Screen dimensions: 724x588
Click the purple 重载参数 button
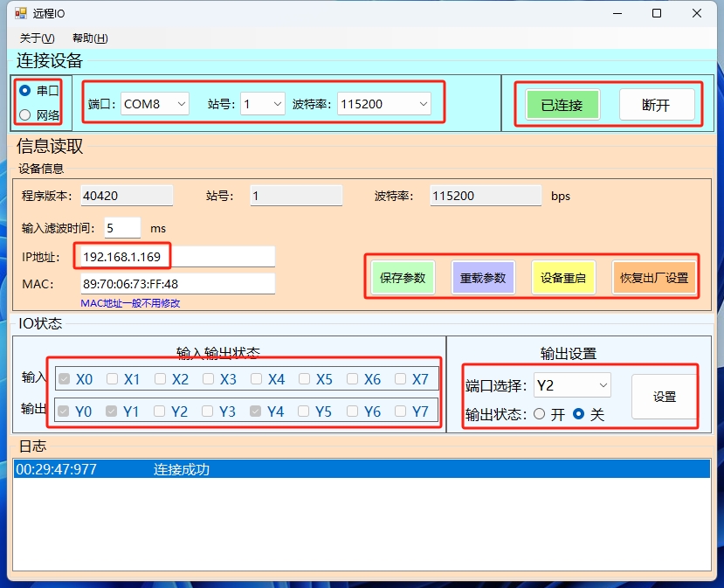point(483,278)
